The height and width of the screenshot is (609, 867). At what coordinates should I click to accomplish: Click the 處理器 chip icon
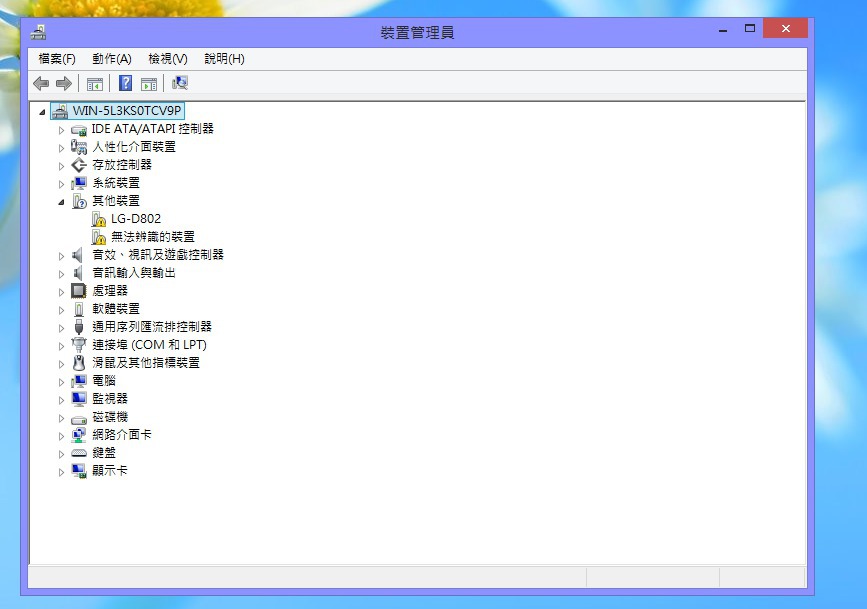point(79,291)
